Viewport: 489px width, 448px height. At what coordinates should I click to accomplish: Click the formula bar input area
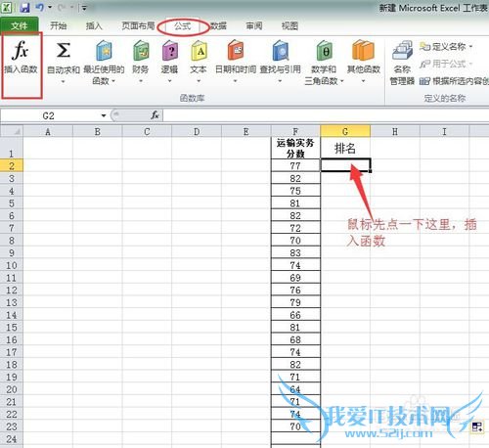coord(326,115)
